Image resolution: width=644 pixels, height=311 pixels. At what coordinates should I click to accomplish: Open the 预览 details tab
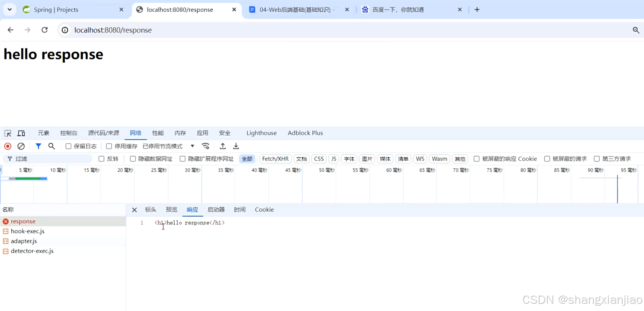point(171,210)
